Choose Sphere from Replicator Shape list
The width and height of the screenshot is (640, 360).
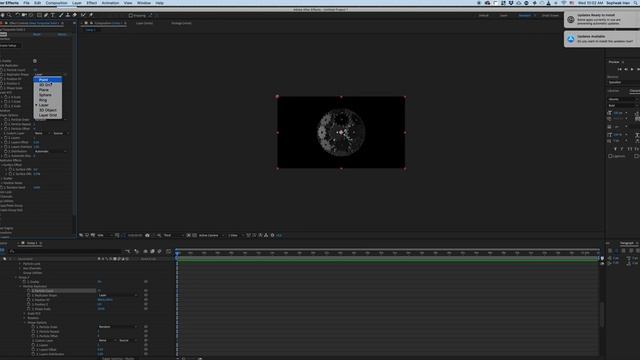coord(48,95)
